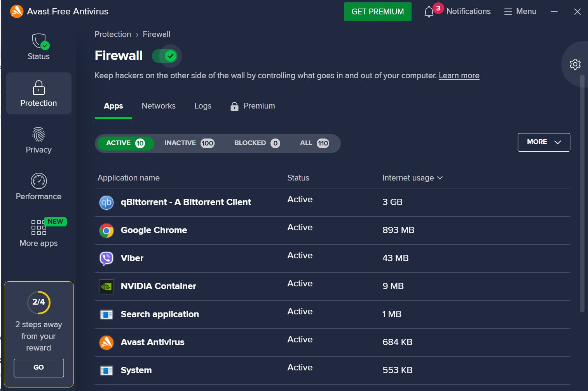Open Notifications label
588x391 pixels.
pyautogui.click(x=468, y=12)
